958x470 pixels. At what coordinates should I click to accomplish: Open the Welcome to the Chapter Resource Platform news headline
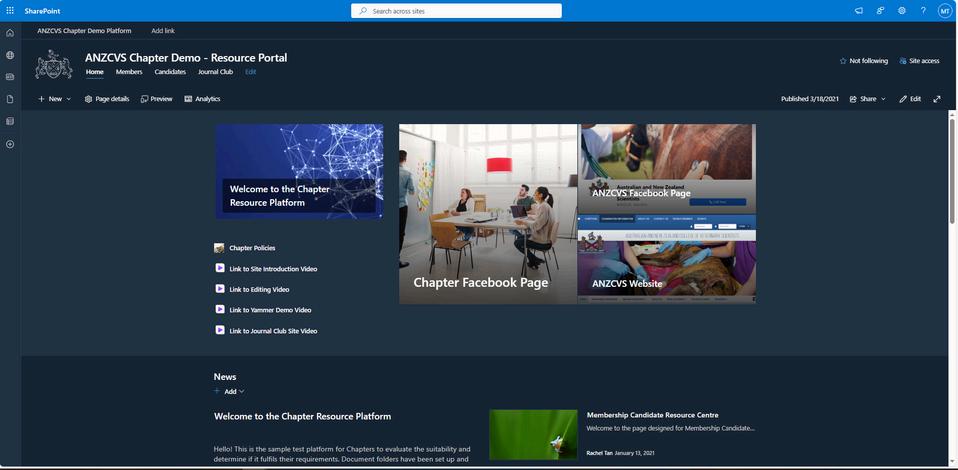click(302, 416)
